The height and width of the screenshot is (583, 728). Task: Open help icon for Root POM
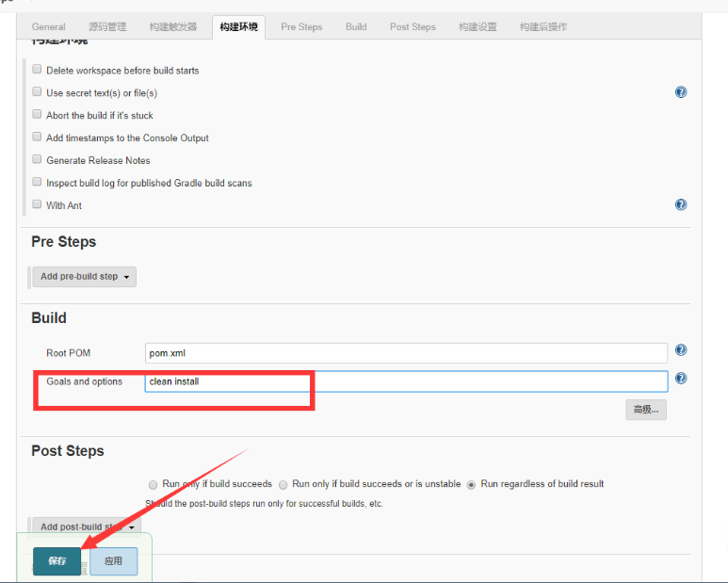(x=681, y=350)
